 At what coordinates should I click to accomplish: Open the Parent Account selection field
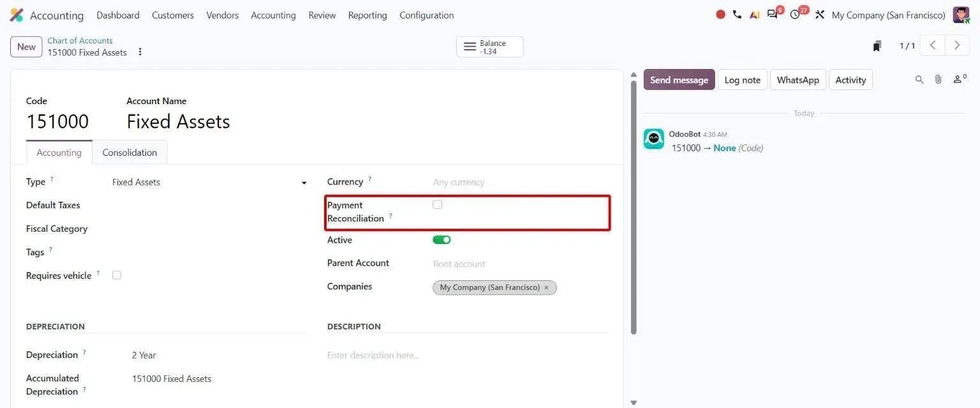(520, 264)
